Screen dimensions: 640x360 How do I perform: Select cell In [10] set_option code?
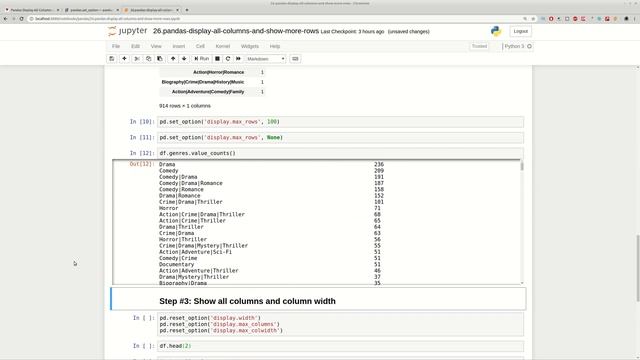340,122
